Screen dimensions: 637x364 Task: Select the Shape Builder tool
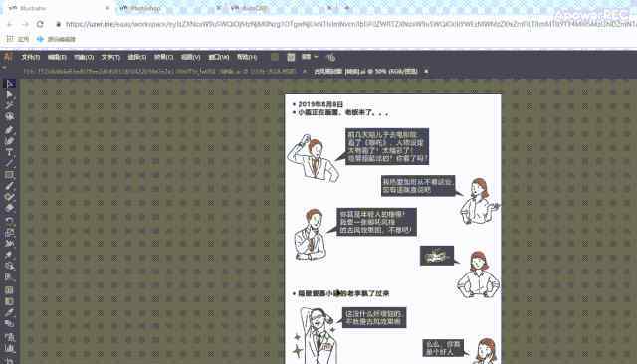10,267
